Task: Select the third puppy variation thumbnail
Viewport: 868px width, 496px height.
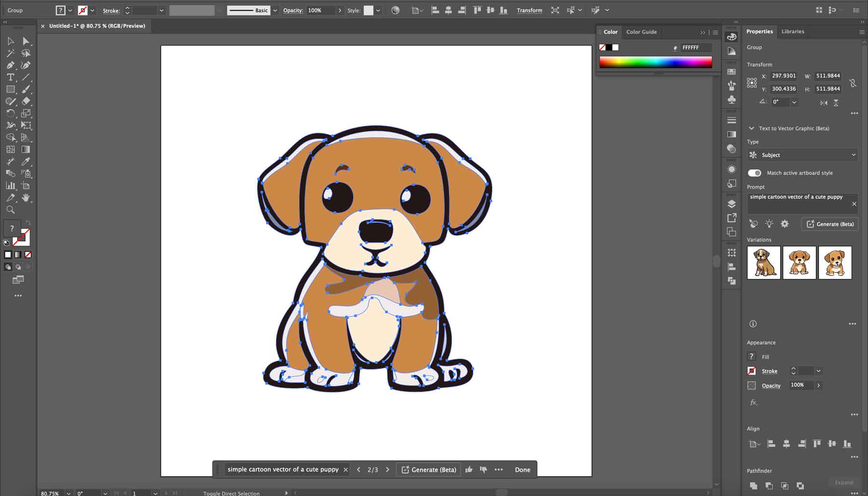Action: pos(836,262)
